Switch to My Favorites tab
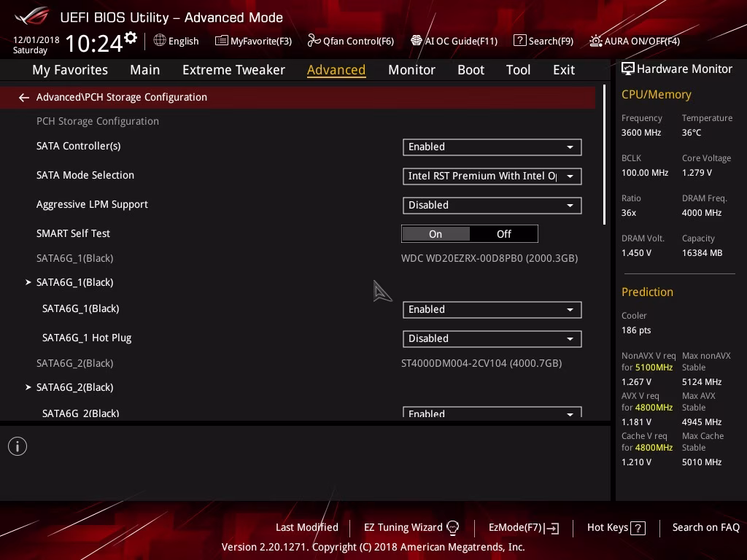Screen dimensions: 747x560 click(x=70, y=70)
